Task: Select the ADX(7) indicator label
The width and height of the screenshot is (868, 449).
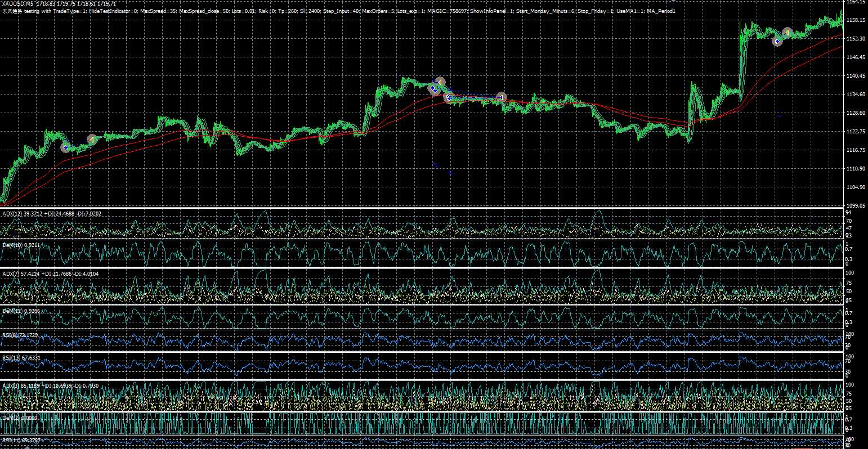Action: (51, 273)
